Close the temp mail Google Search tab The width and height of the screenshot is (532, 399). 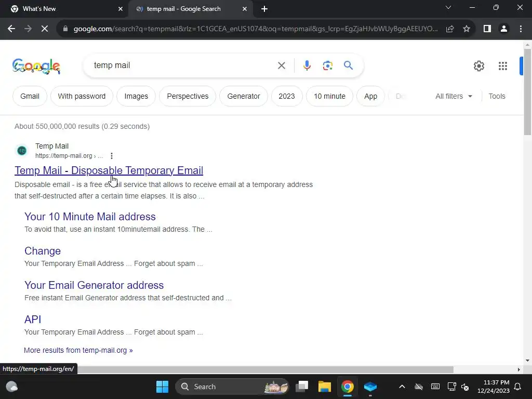[245, 9]
